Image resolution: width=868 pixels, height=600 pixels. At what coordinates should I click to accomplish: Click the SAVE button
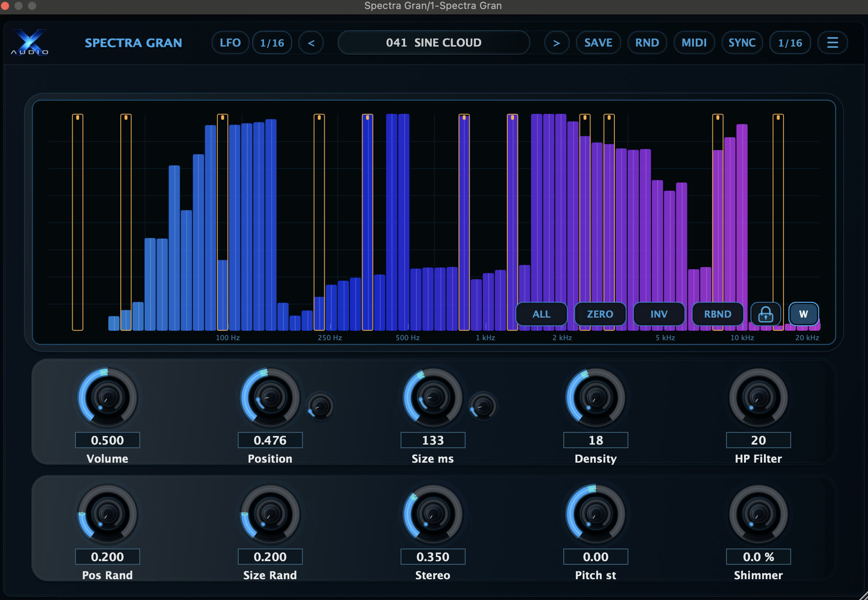point(598,43)
